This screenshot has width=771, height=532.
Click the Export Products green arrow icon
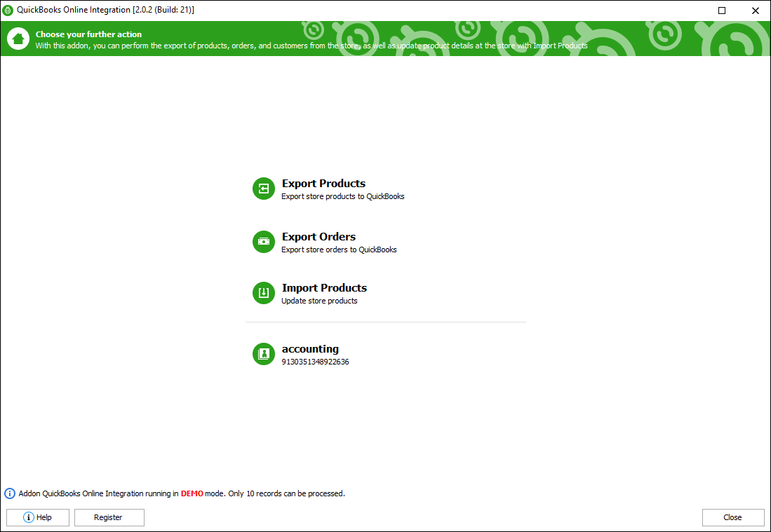(x=264, y=189)
